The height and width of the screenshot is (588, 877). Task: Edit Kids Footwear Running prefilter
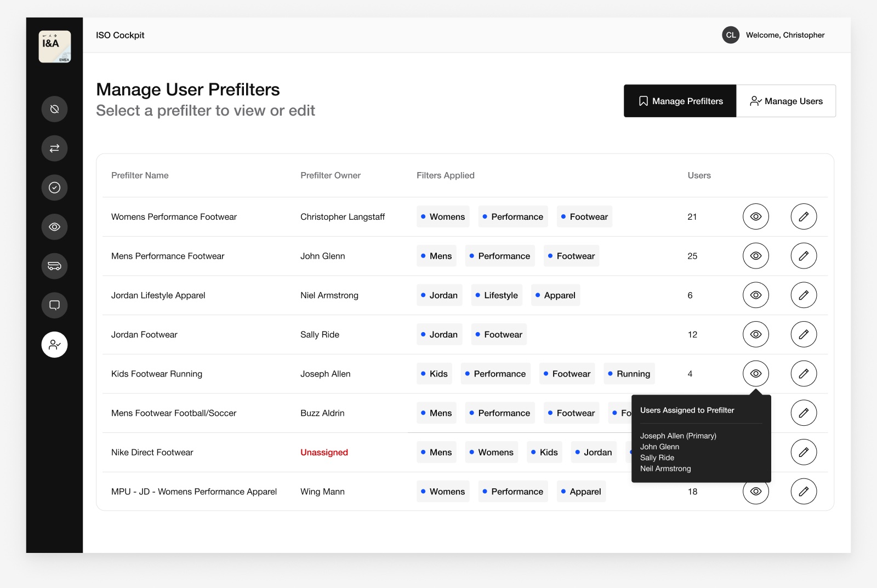[804, 374]
